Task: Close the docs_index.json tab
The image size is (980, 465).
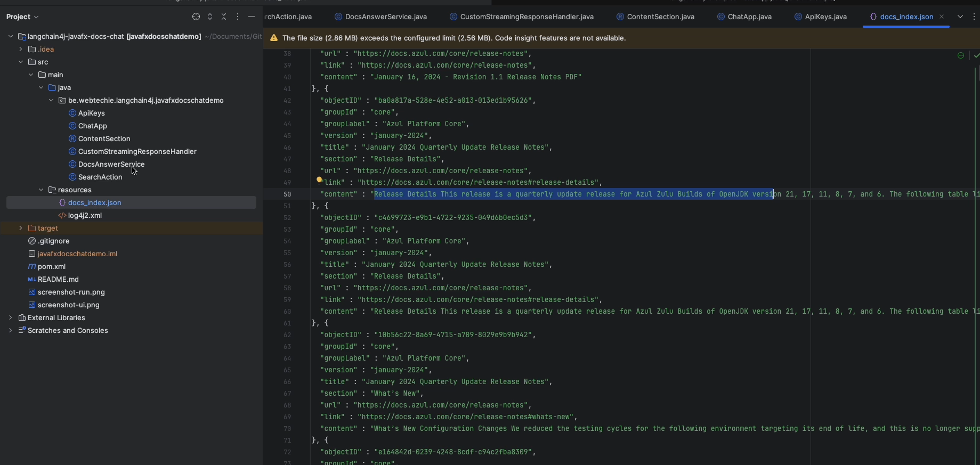Action: coord(942,17)
